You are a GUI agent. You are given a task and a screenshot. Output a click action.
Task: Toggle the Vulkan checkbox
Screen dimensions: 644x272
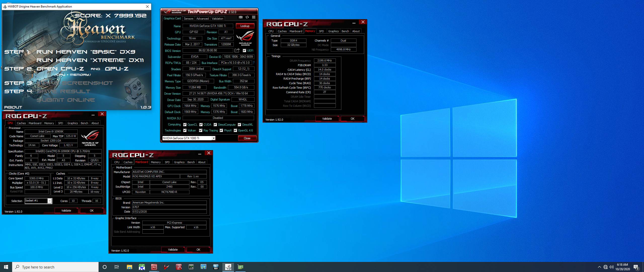(185, 130)
